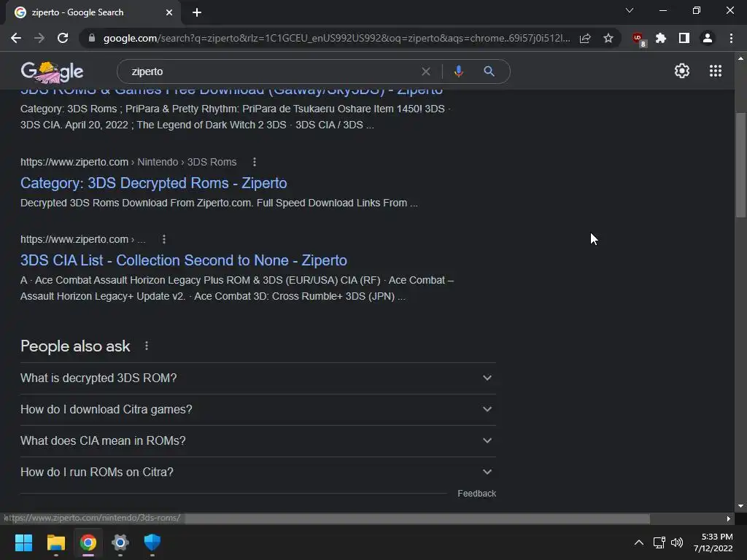Click the 'https://www.ziperto.com › Nintendo › 3DS Roms' breadcrumb
747x560 pixels.
click(128, 162)
